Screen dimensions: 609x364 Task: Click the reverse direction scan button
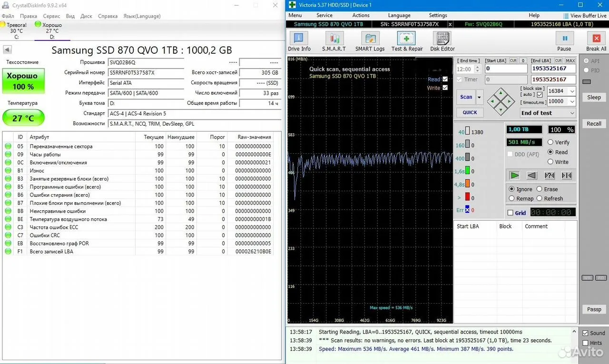point(532,175)
